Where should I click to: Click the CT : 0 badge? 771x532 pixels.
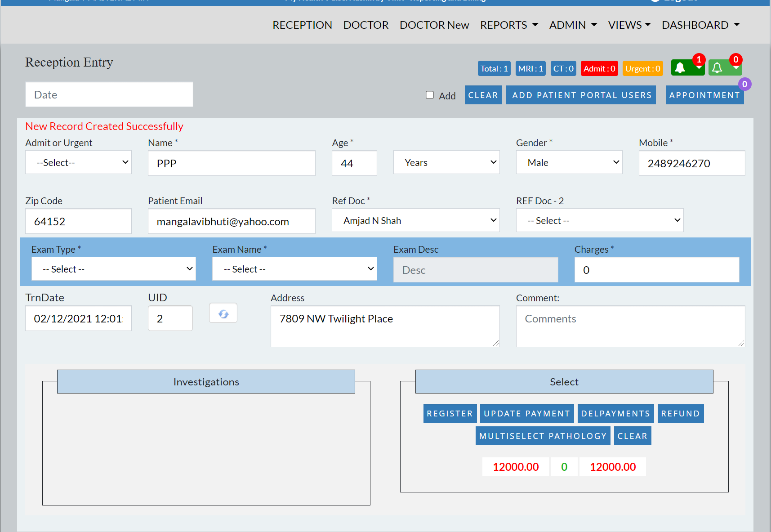[563, 68]
